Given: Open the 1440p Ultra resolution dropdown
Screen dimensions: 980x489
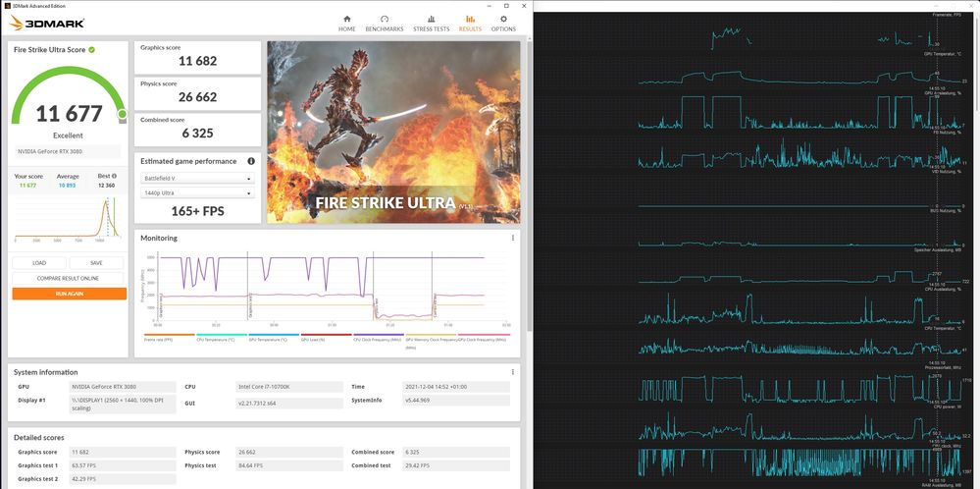Looking at the screenshot, I should 197,193.
